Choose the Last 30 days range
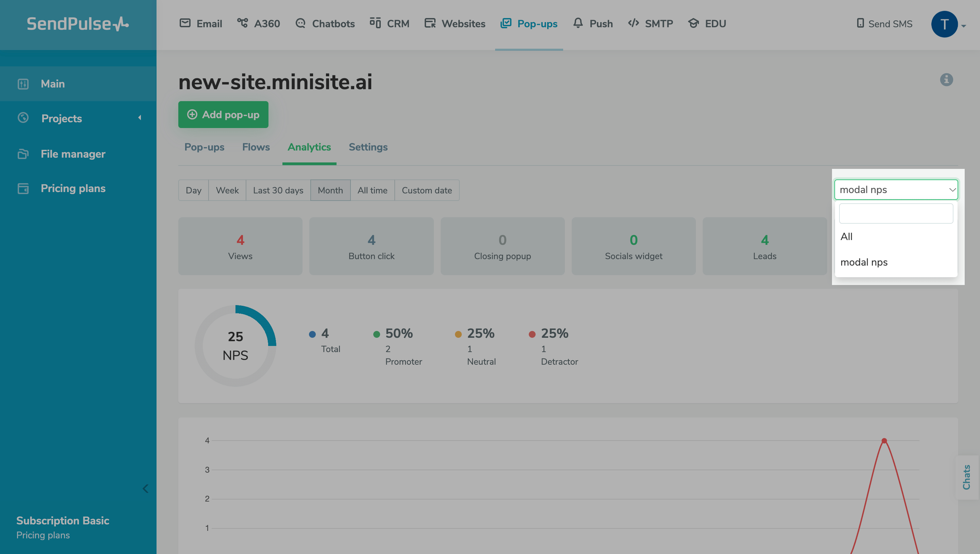This screenshot has height=554, width=980. click(278, 190)
